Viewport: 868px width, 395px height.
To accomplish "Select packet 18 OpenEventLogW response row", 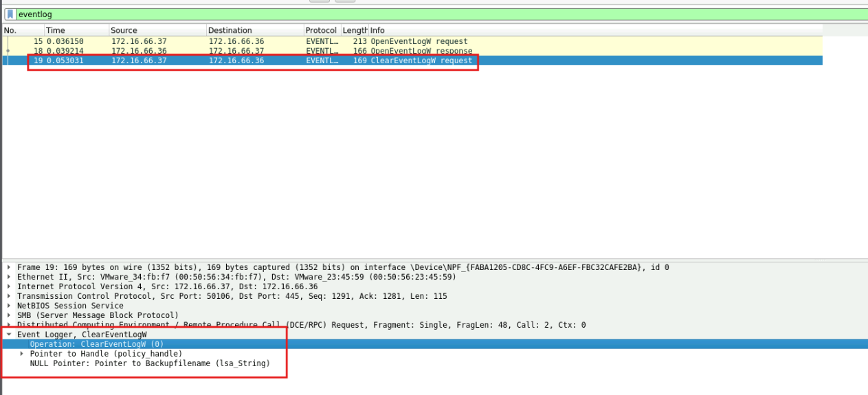I will (412, 51).
